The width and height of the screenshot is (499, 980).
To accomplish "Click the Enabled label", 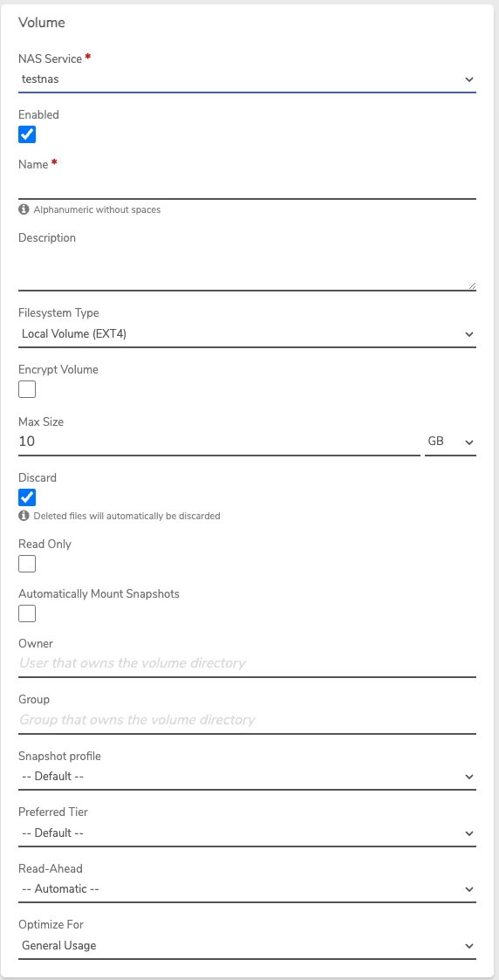I will click(x=38, y=114).
